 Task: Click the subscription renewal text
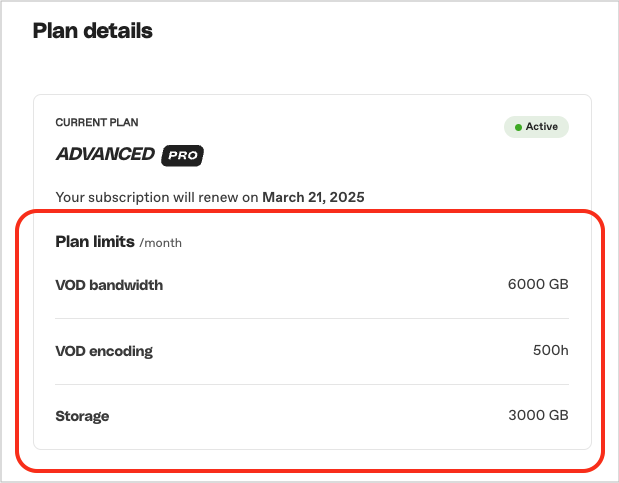pyautogui.click(x=210, y=197)
